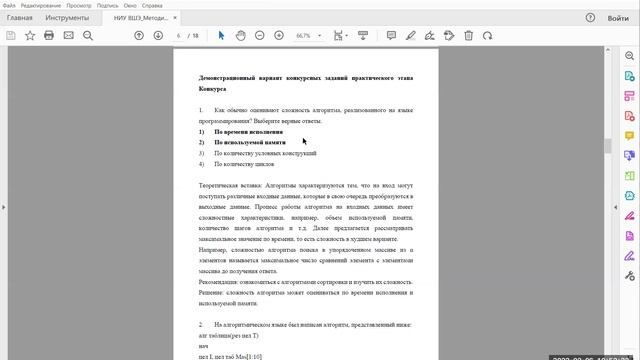Rotate the page with rotate icon
The image size is (640, 360).
click(x=487, y=36)
